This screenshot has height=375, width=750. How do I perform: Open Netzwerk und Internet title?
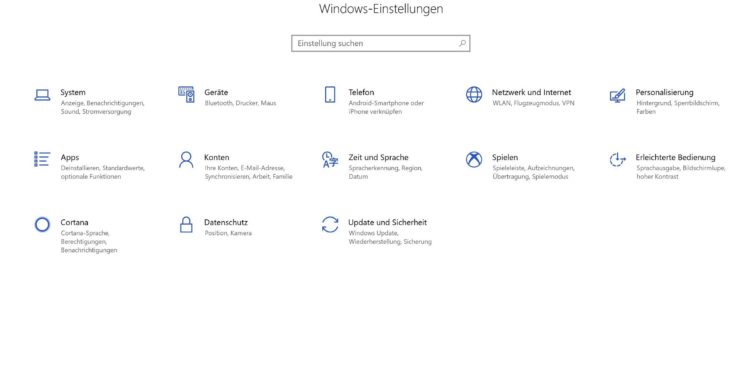point(531,92)
